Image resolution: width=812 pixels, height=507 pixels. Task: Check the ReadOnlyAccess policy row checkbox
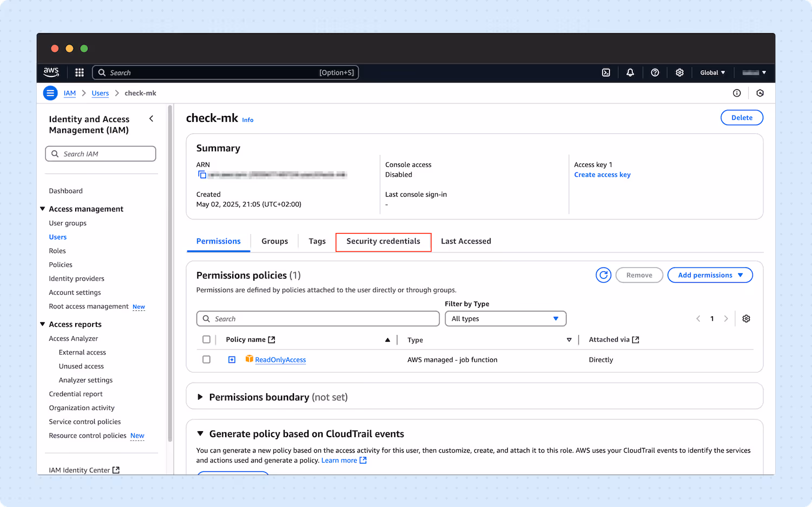[206, 359]
